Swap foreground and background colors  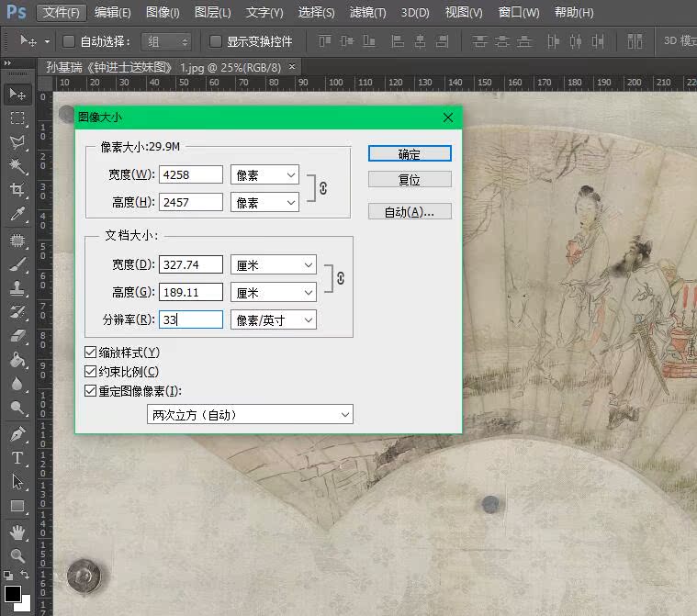(x=25, y=575)
